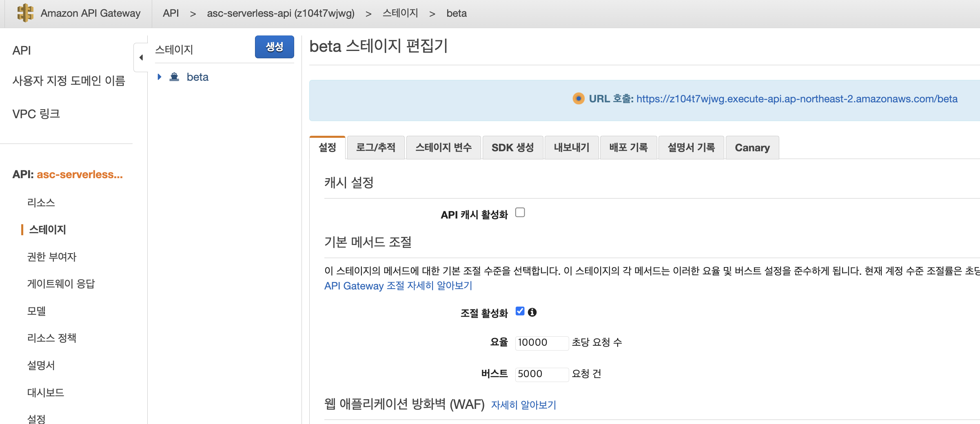Click the Amazon API Gateway logo icon
Screen dimensions: 980x424
25,13
